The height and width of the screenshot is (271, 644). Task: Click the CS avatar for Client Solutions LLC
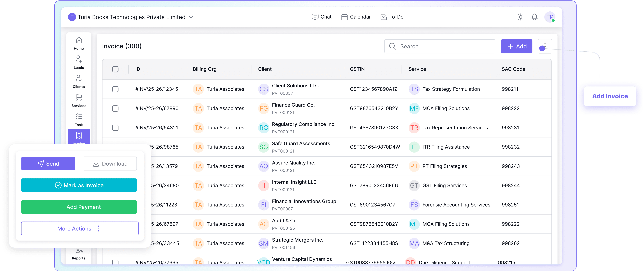(x=263, y=89)
